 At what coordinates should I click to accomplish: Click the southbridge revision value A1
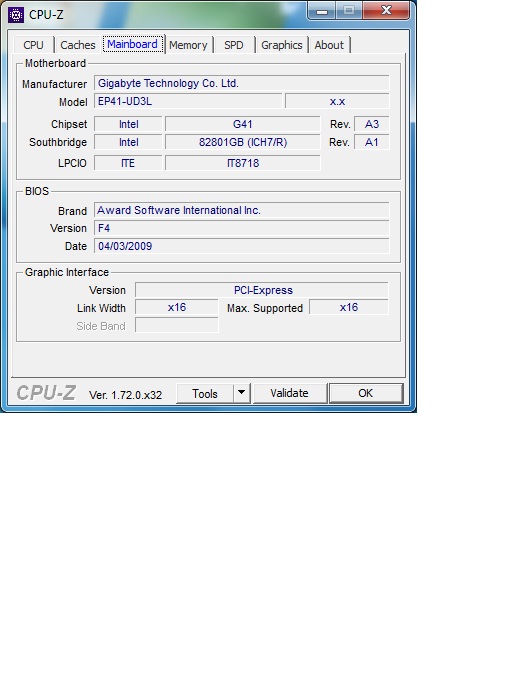coord(371,142)
